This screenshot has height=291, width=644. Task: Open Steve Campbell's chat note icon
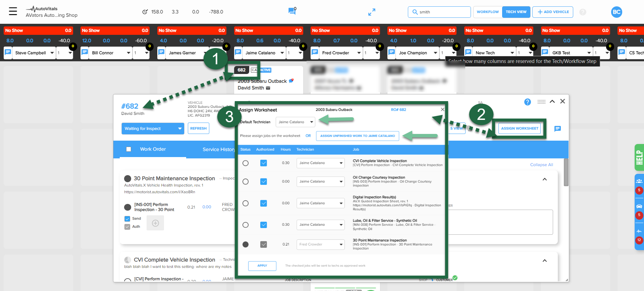coord(8,53)
